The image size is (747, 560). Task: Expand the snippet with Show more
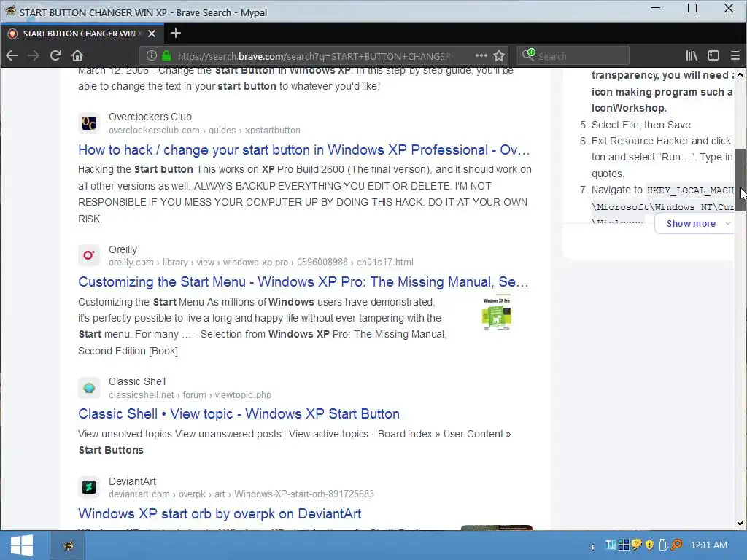coord(694,223)
